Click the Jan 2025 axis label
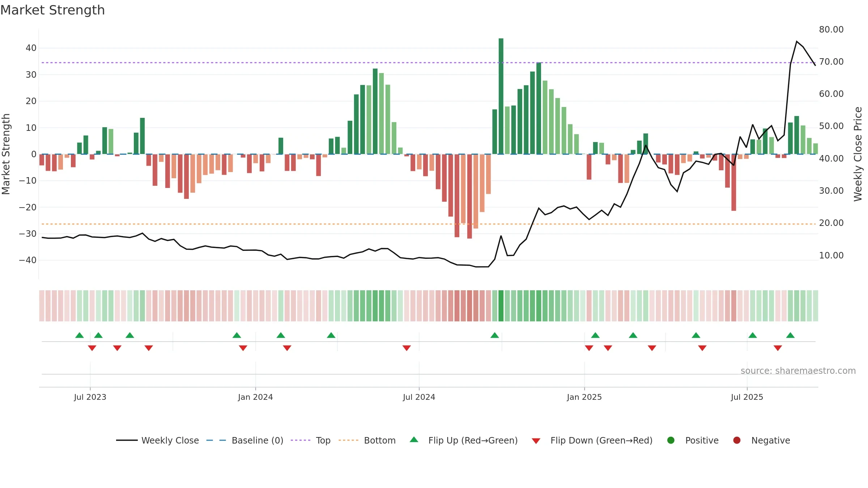The width and height of the screenshot is (868, 488). click(584, 397)
